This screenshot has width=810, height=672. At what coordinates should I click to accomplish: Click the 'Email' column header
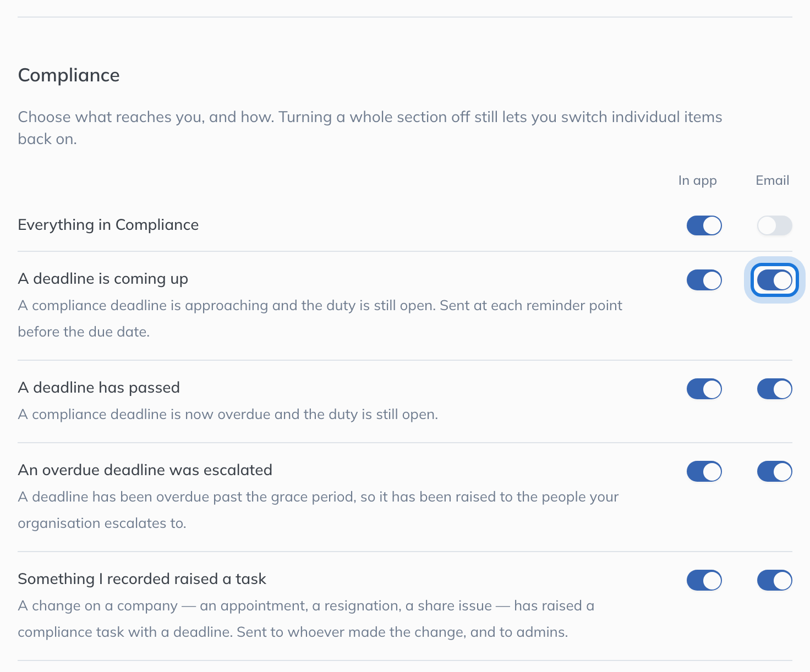click(x=773, y=180)
